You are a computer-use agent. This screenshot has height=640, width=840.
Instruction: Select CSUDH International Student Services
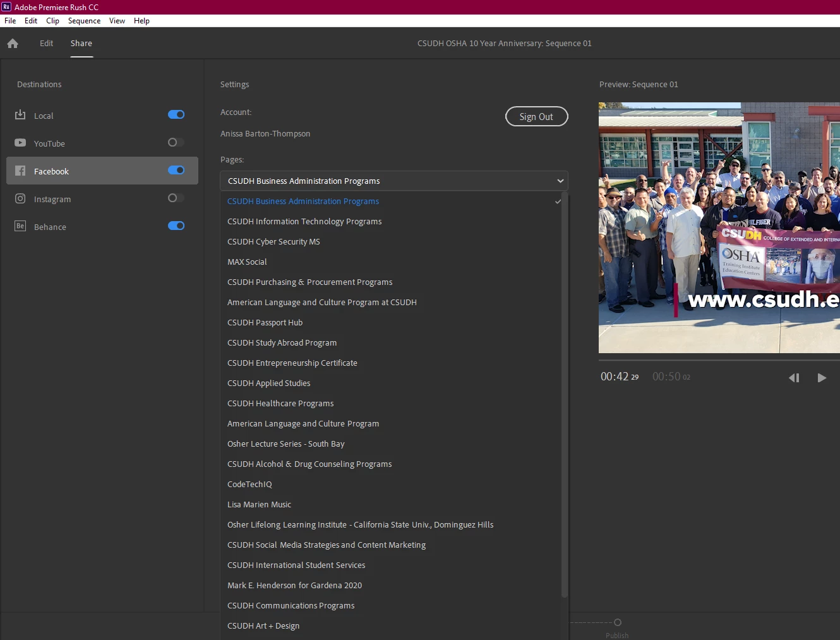391,565
